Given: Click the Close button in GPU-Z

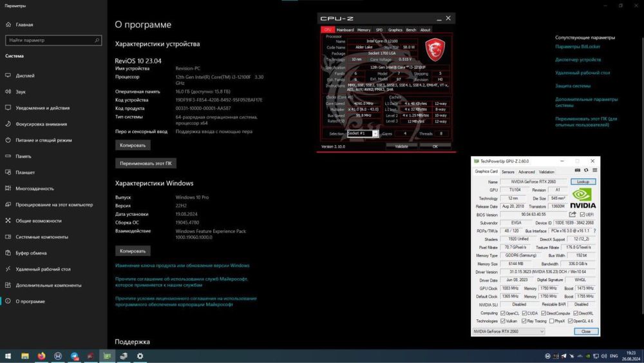Looking at the screenshot, I should tap(585, 331).
